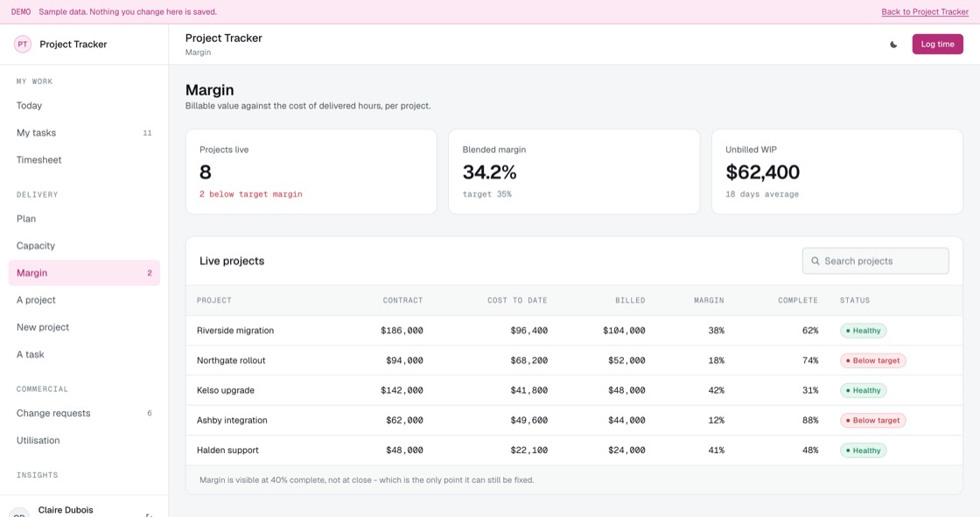Select the Ashby integration project name
The height and width of the screenshot is (517, 980).
(232, 421)
